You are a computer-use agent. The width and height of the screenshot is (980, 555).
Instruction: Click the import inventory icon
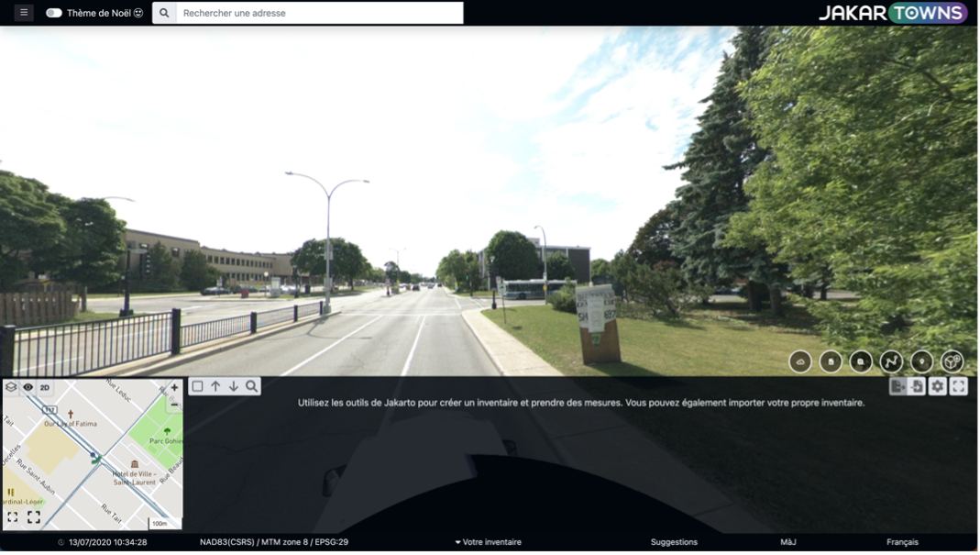click(917, 387)
